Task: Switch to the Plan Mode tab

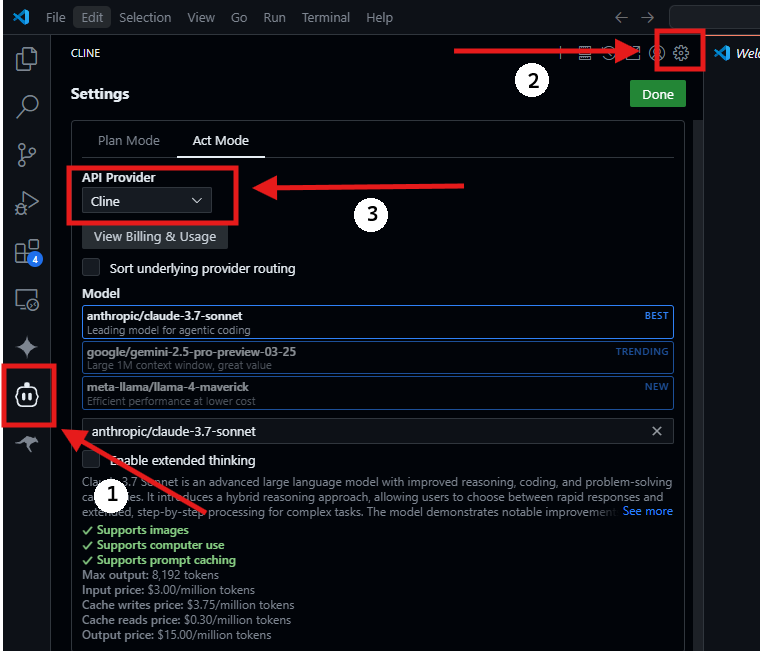Action: [x=128, y=141]
